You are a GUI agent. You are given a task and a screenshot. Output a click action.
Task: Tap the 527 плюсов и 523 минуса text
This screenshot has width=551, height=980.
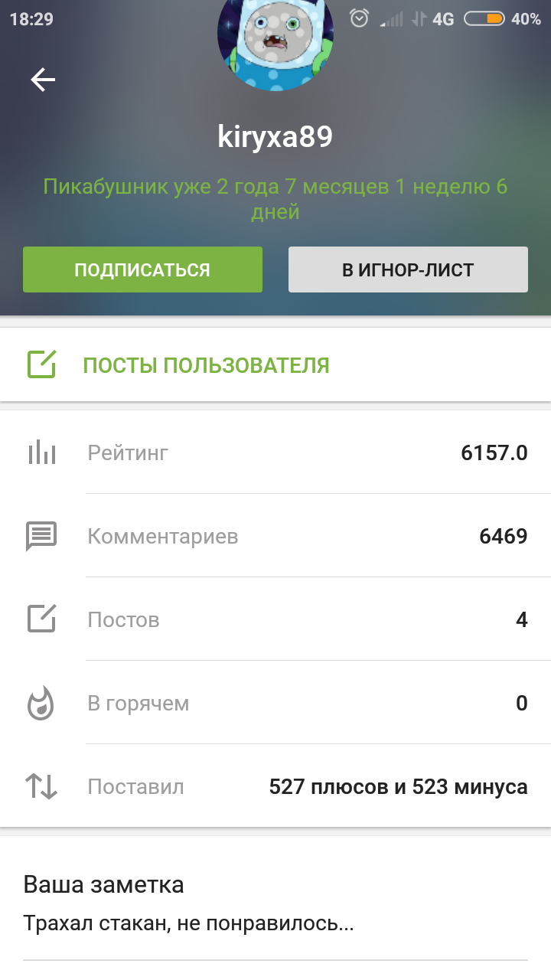398,786
